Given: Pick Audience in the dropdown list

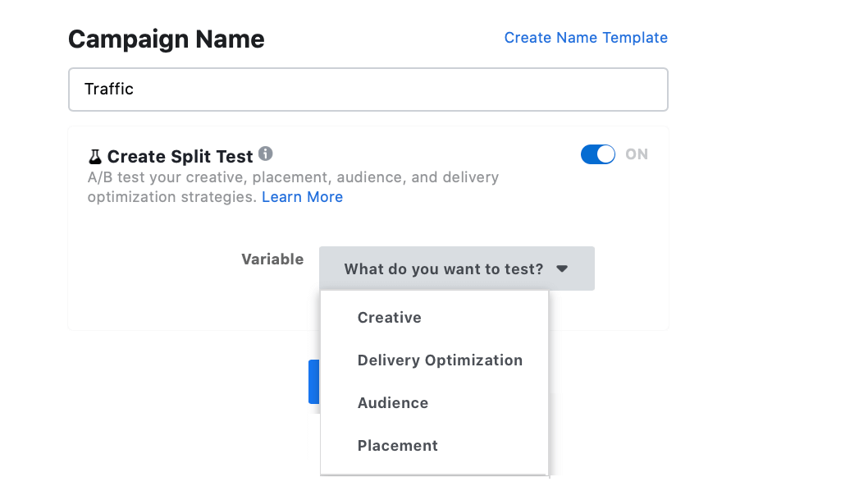Looking at the screenshot, I should point(393,403).
